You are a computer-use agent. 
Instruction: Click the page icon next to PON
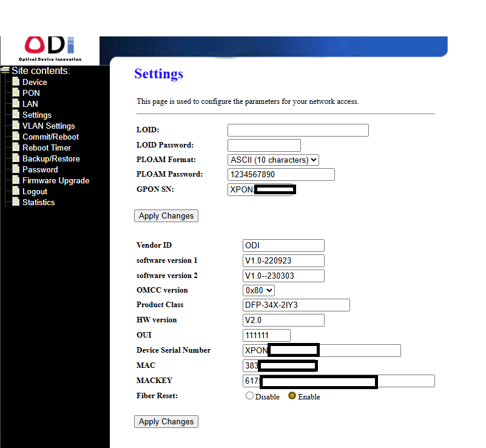[x=16, y=93]
